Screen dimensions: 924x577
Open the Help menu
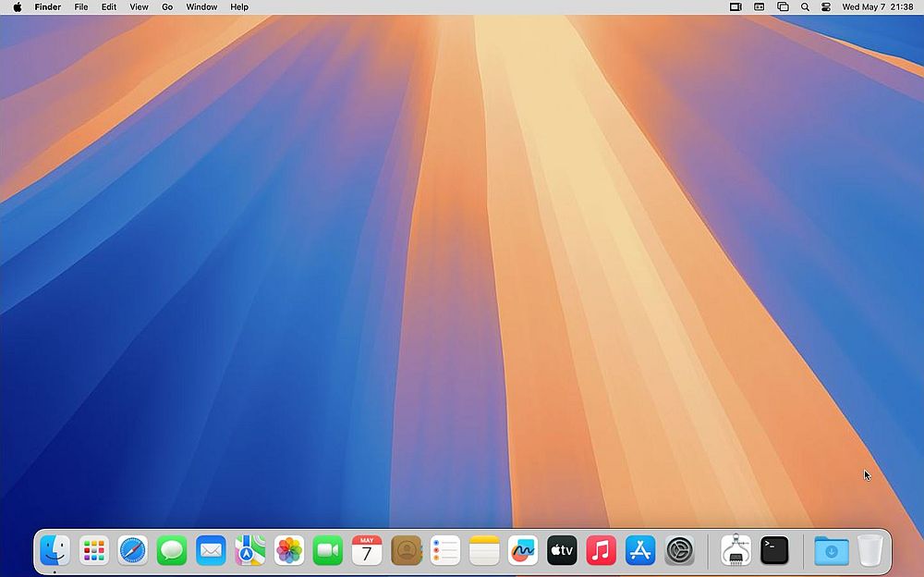(x=239, y=7)
